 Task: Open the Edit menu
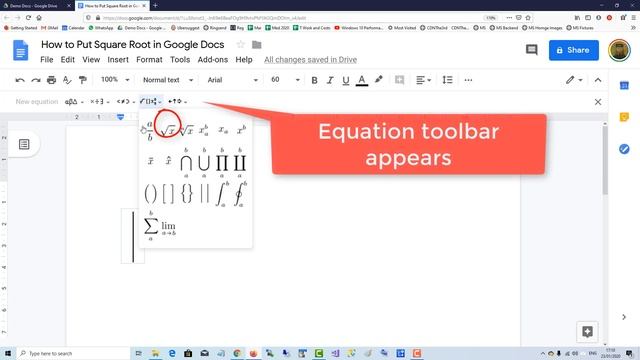[67, 60]
